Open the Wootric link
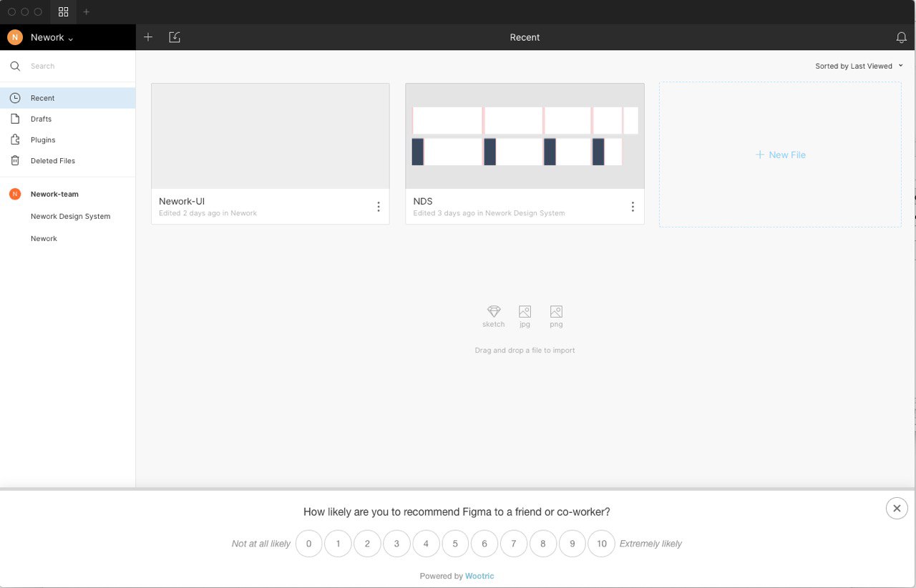Image resolution: width=916 pixels, height=588 pixels. pos(479,576)
